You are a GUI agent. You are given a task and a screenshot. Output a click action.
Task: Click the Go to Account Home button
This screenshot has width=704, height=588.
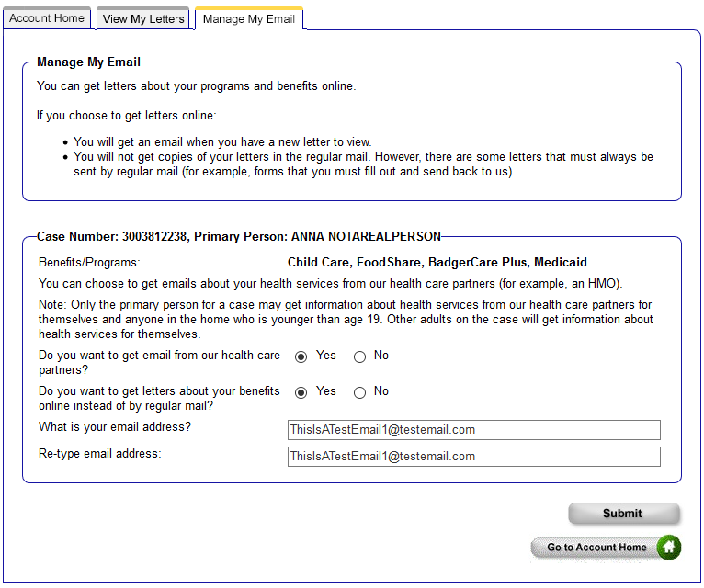coord(596,548)
